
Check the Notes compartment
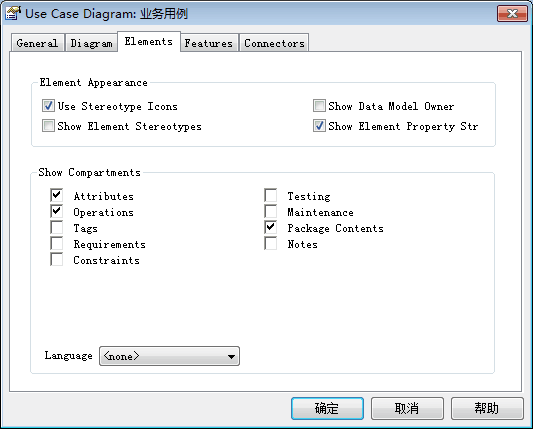tap(271, 243)
